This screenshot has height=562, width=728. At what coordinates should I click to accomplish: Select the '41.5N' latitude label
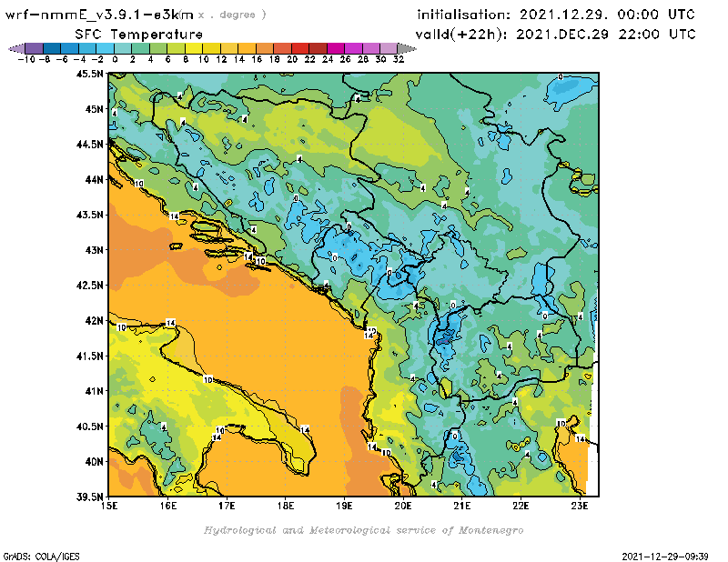coord(89,356)
